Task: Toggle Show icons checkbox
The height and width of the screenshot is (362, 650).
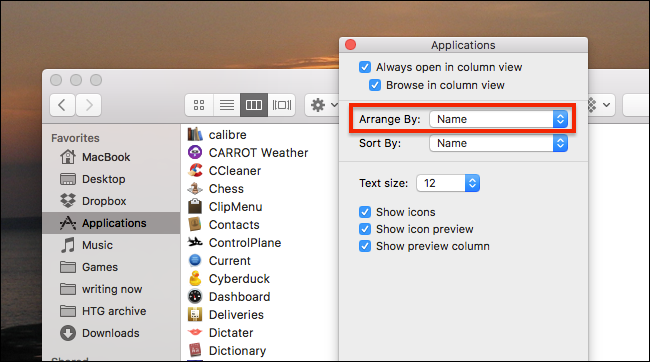Action: pyautogui.click(x=365, y=212)
